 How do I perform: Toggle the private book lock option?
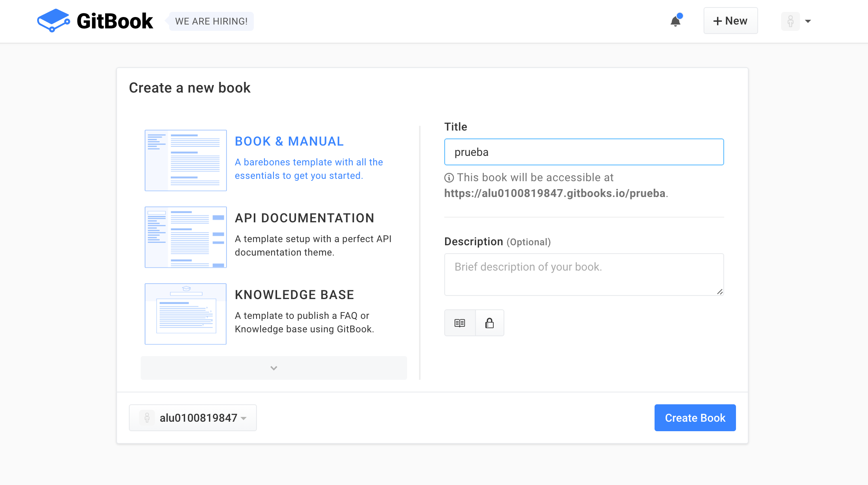[489, 322]
